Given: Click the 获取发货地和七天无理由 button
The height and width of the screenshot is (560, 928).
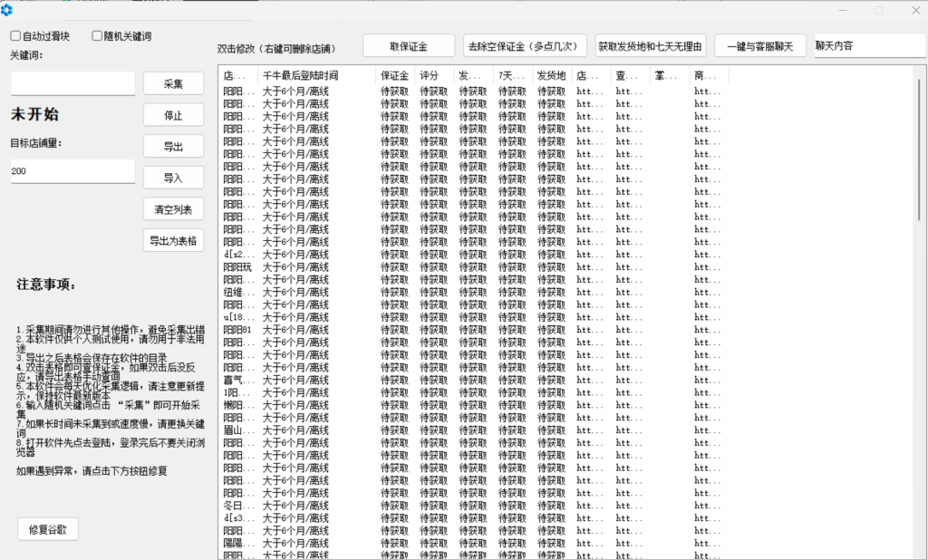Looking at the screenshot, I should click(x=651, y=45).
